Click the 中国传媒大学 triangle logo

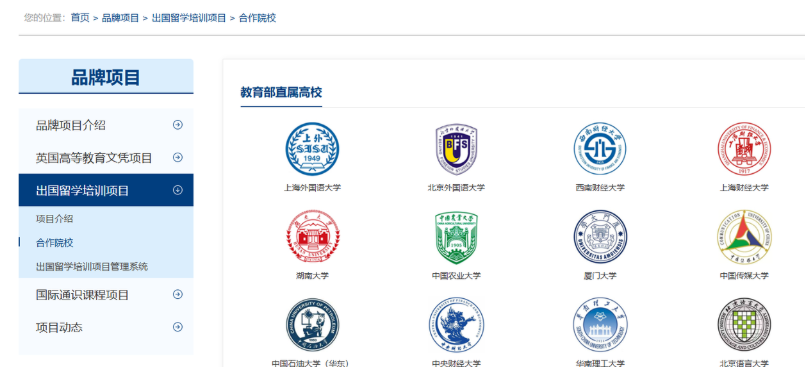click(744, 237)
